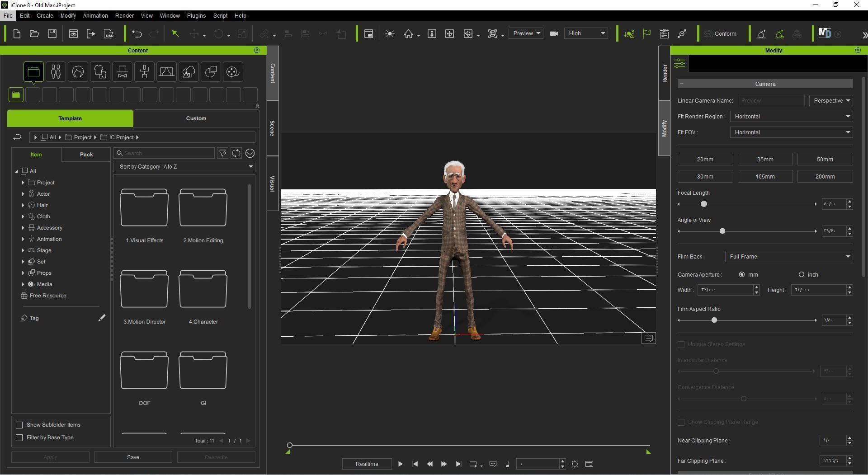Click the show timeline list icon
This screenshot has height=475, width=868.
tap(589, 464)
